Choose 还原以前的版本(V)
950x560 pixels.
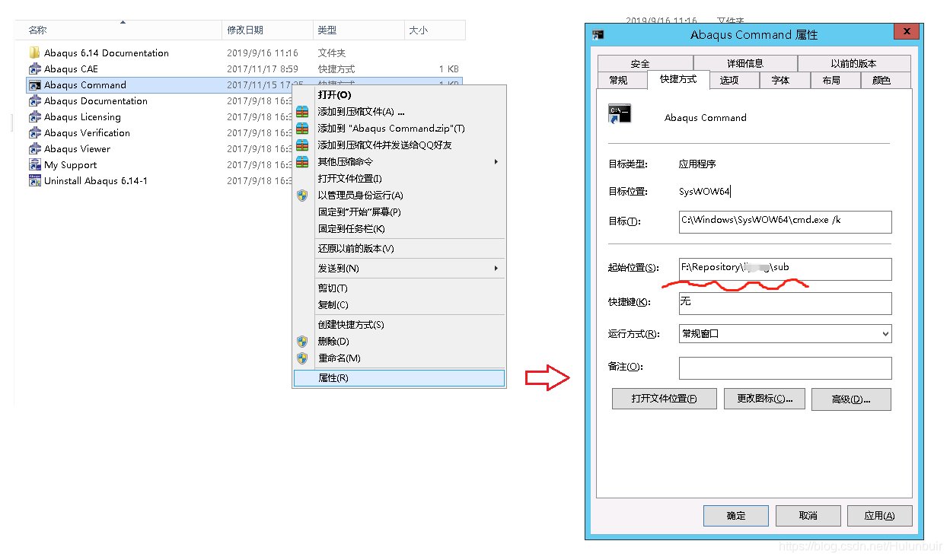tap(399, 248)
